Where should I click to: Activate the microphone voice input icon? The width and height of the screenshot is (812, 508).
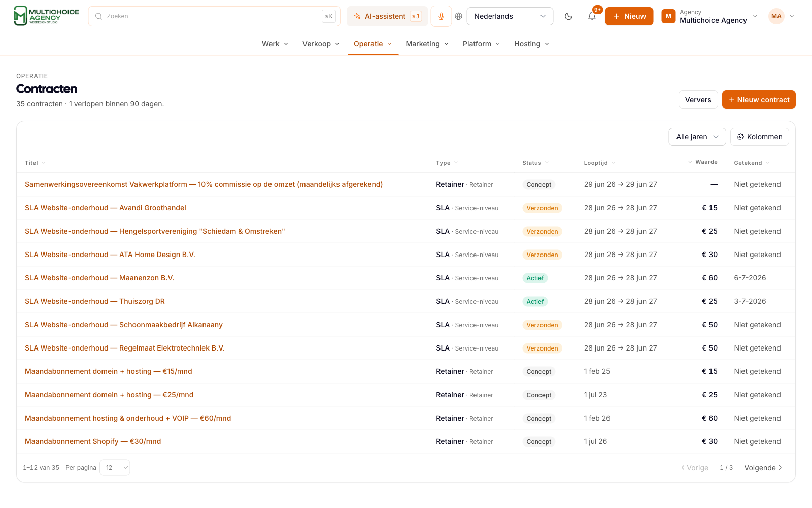(441, 16)
